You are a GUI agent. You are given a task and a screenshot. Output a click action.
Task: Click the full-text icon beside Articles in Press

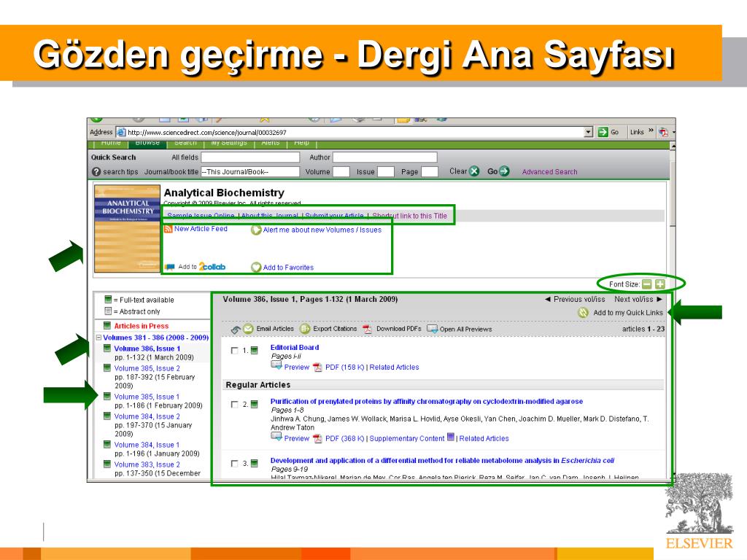107,326
